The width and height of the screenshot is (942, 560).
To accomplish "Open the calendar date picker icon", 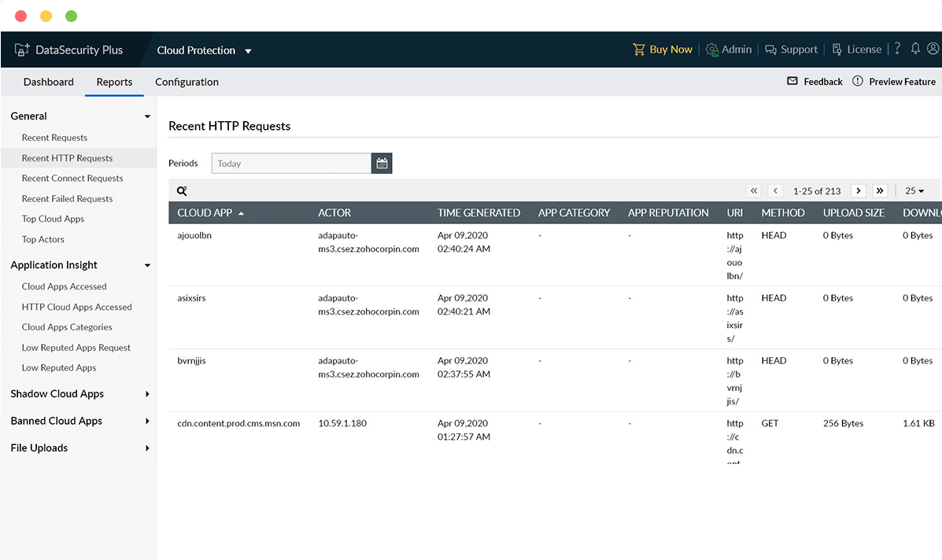I will point(382,164).
